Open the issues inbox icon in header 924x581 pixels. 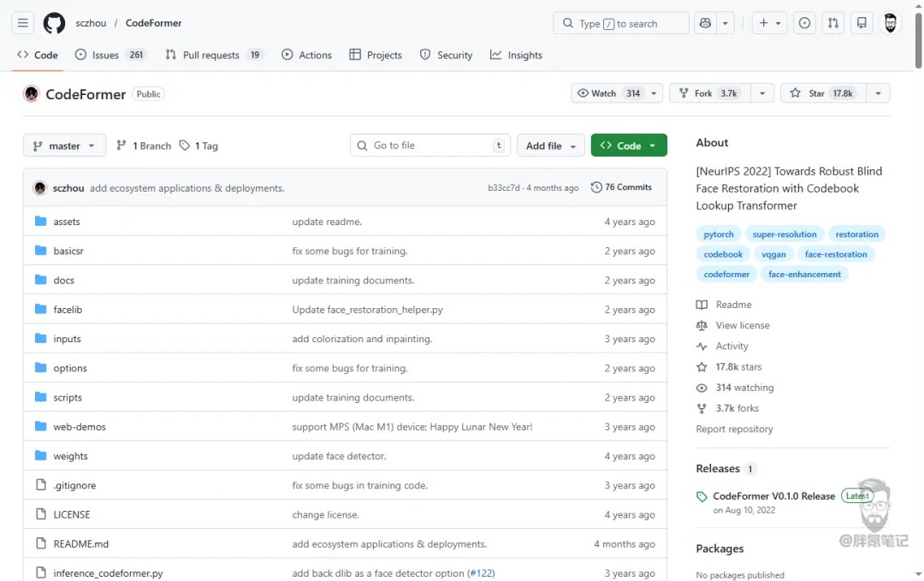click(804, 23)
